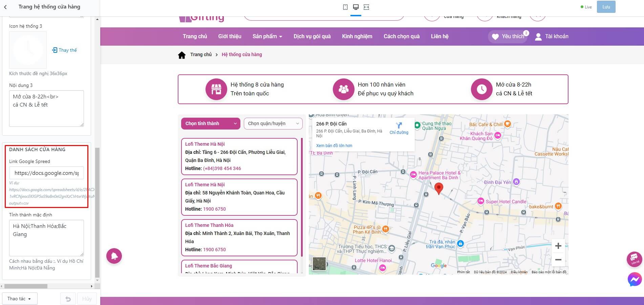Open the Liên hệ chat bubble
Screen dimensions: 644x305
point(635,259)
